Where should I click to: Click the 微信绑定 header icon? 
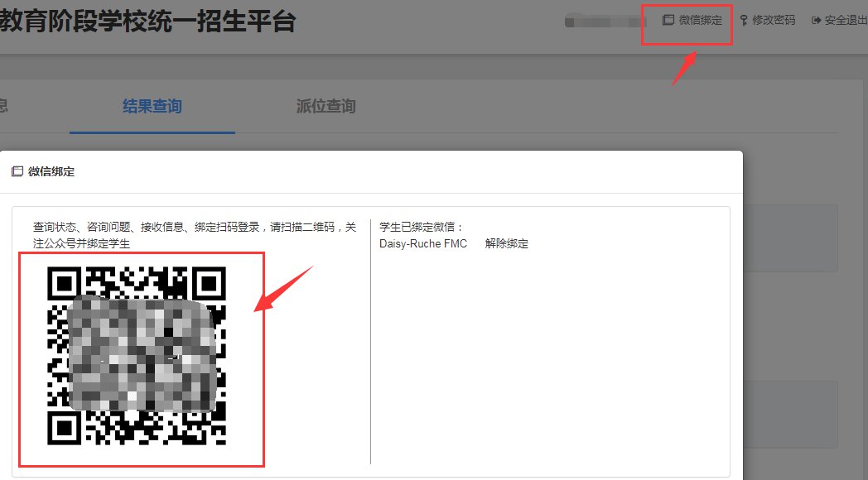click(x=668, y=20)
